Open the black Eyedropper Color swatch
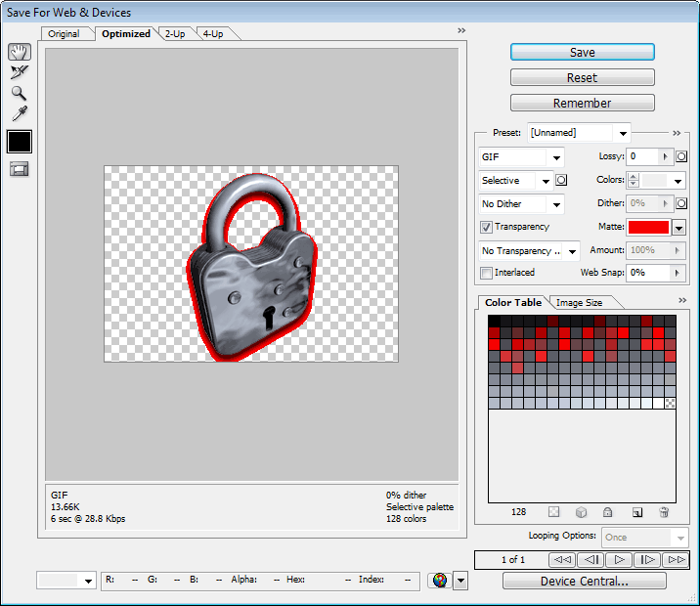 [20, 142]
